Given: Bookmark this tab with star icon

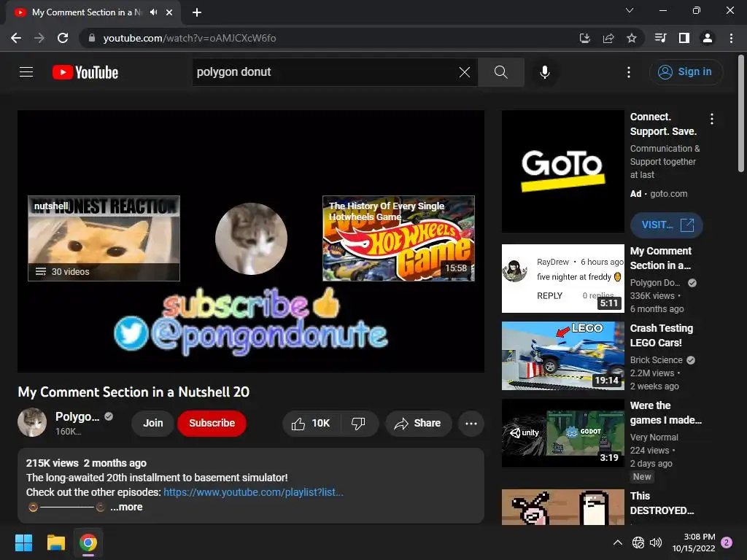Looking at the screenshot, I should [632, 38].
